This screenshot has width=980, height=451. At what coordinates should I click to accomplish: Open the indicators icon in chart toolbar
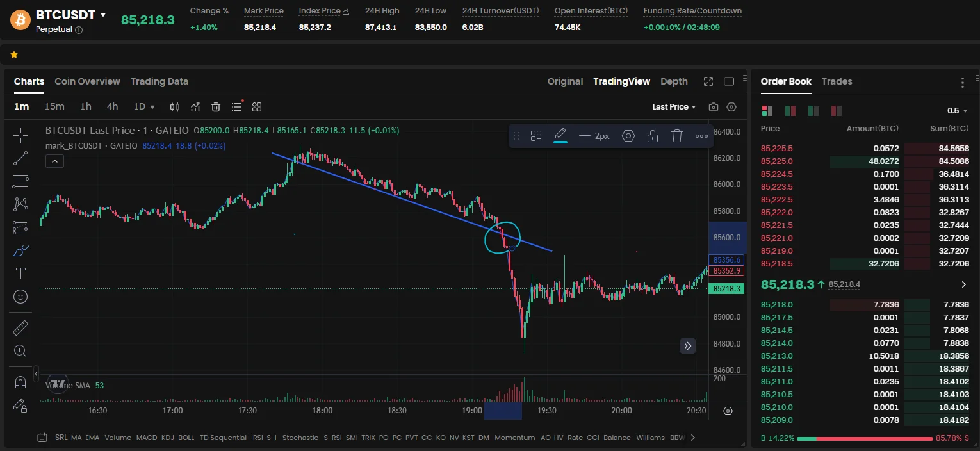pos(195,107)
